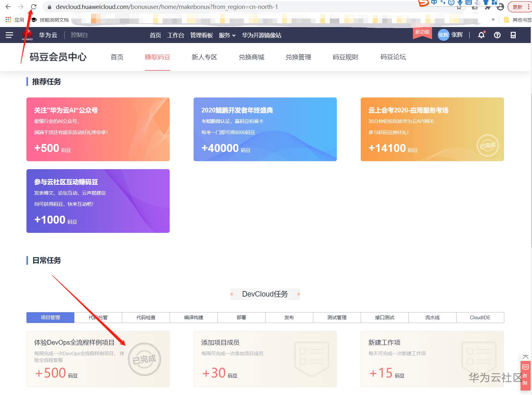
Task: Go to 华为云 home link
Action: [x=48, y=35]
